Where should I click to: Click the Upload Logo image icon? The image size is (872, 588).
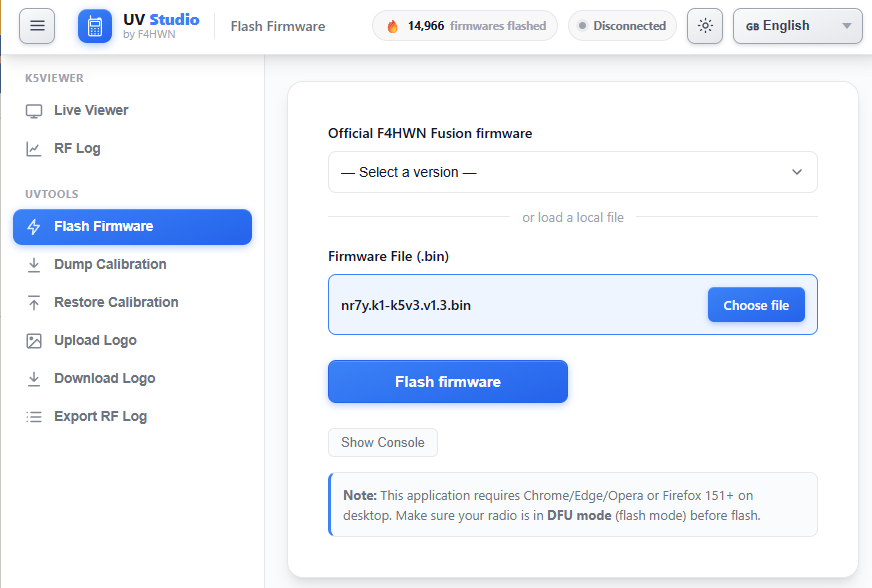[34, 340]
